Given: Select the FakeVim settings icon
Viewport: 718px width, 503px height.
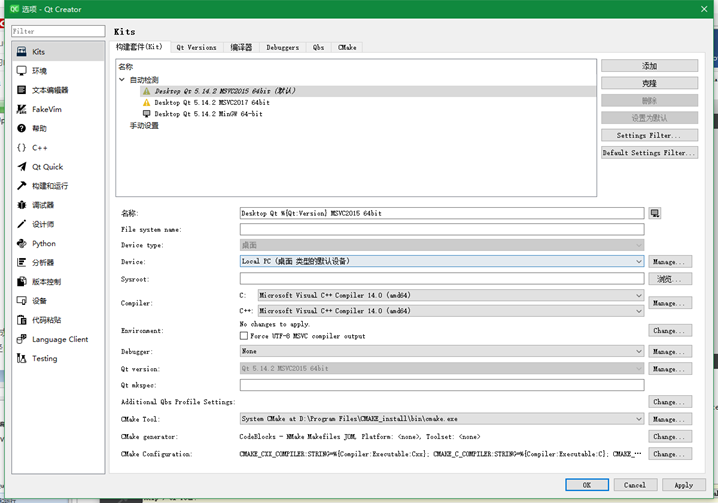Looking at the screenshot, I should [x=22, y=109].
